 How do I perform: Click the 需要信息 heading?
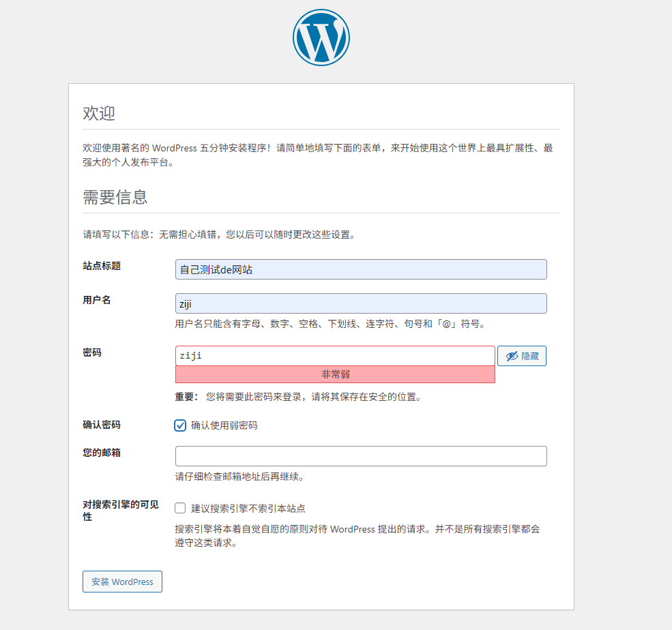115,197
